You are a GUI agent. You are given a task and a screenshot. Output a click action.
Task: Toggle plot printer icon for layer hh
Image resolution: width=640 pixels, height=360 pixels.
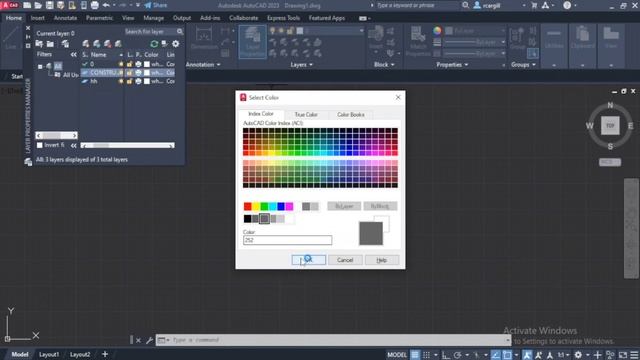[138, 81]
